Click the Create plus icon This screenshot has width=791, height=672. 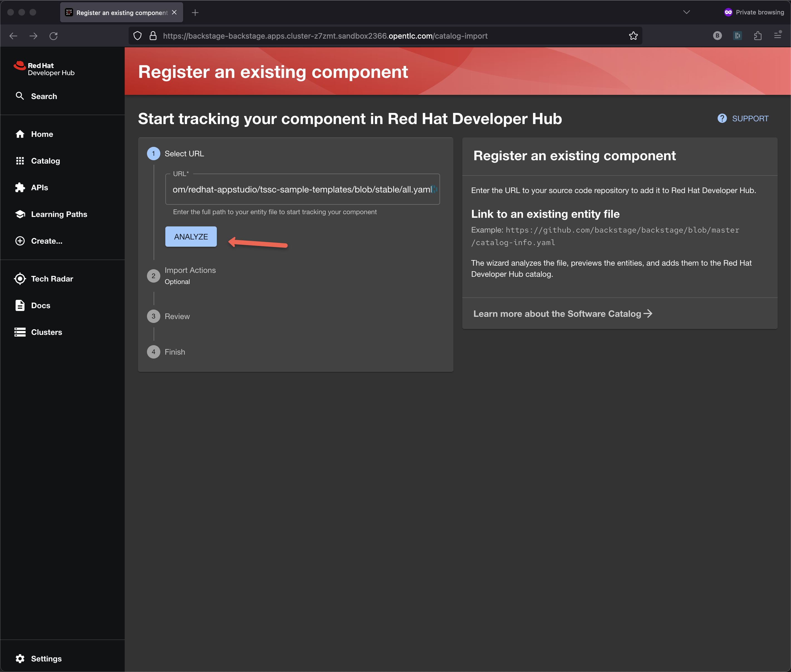20,241
